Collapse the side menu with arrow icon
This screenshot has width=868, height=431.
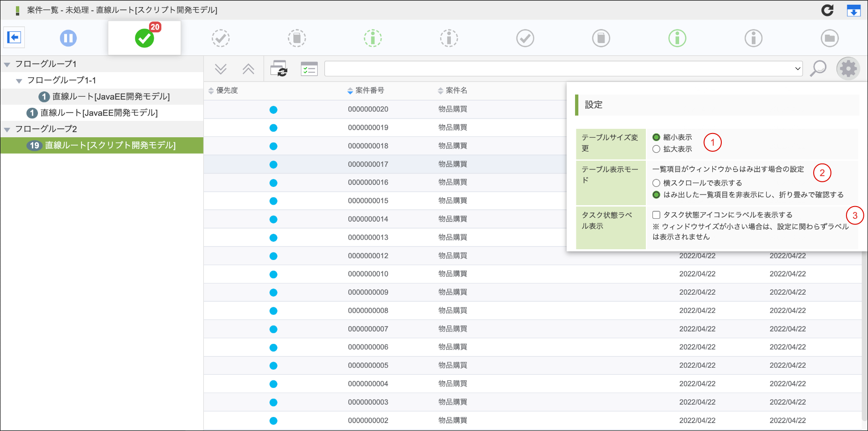[x=14, y=37]
